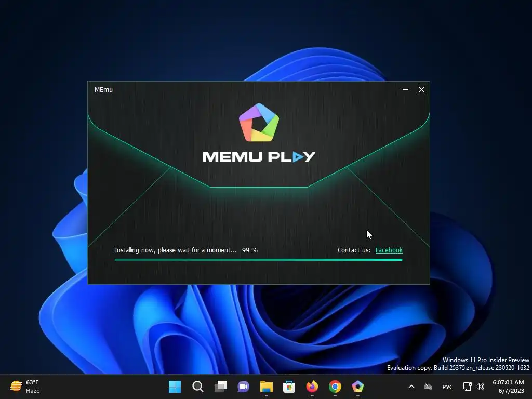
Task: Click the installation progress bar
Action: click(x=259, y=260)
